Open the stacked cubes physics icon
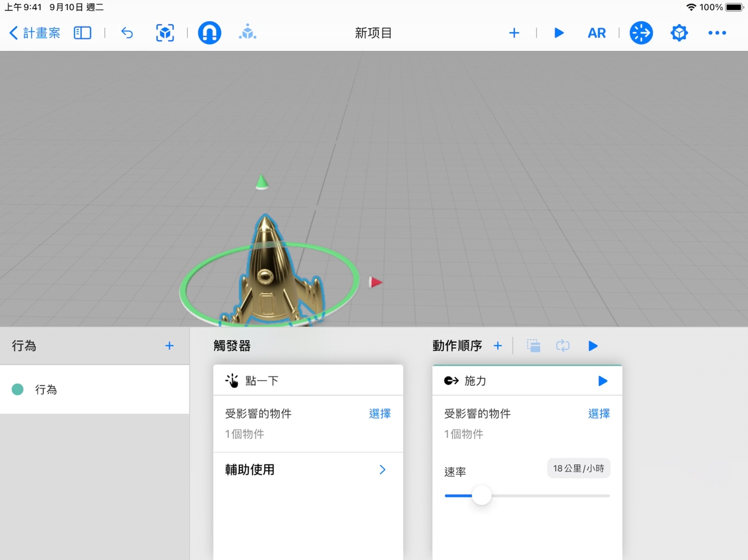The height and width of the screenshot is (560, 748). (x=248, y=32)
